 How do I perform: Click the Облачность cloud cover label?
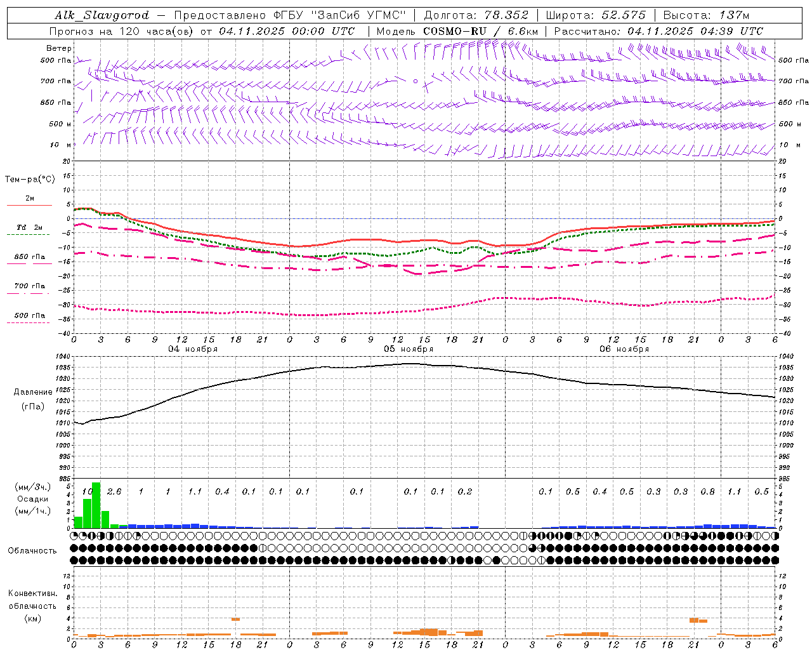pos(32,551)
